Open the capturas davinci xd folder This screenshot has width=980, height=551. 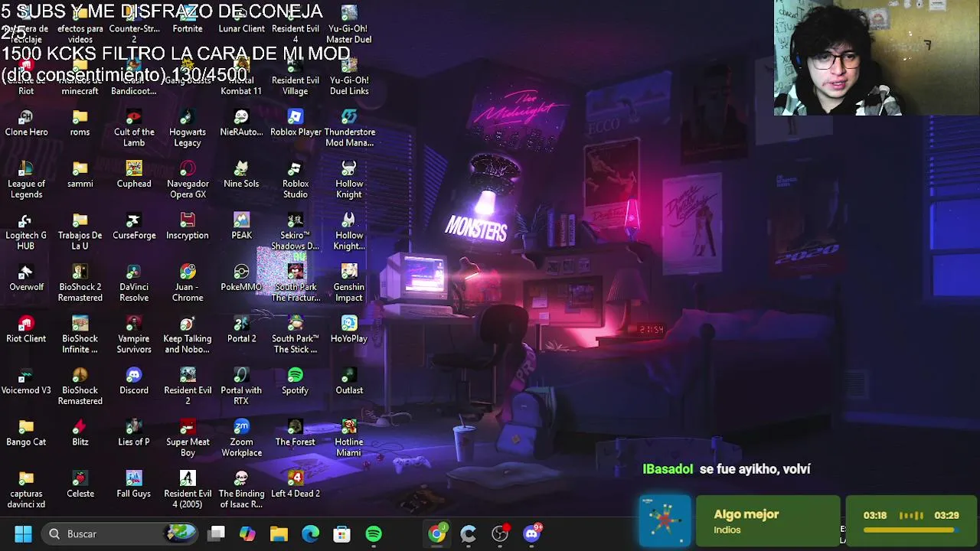coord(26,490)
